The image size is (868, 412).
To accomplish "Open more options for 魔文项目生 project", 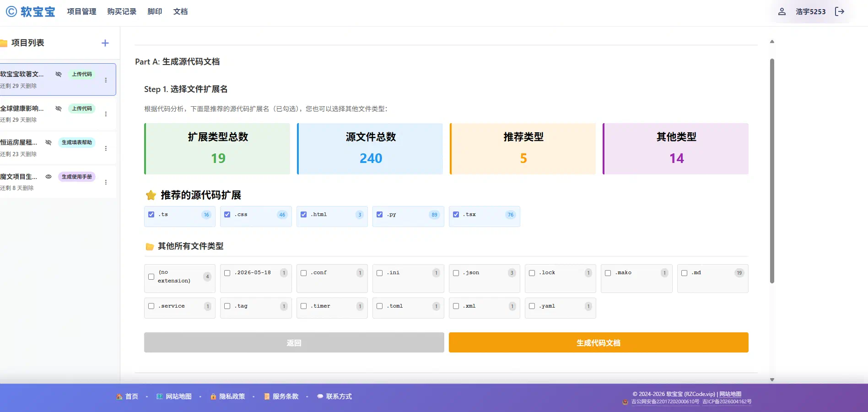I will click(106, 182).
